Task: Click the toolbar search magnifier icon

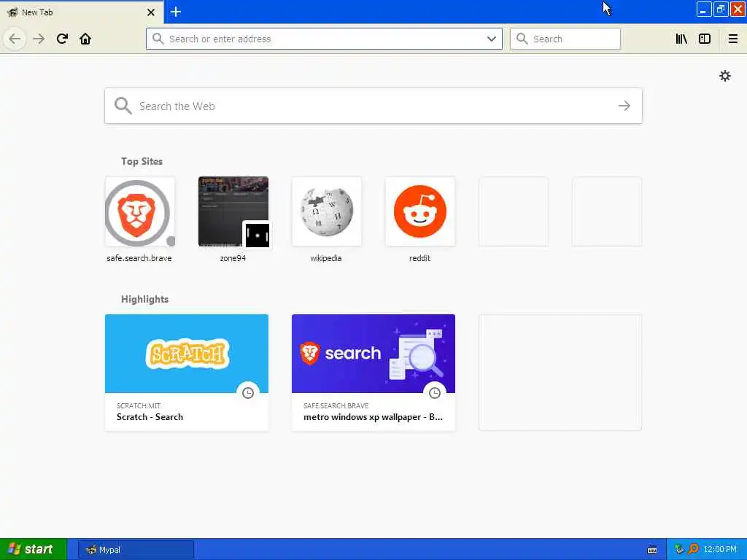Action: point(522,39)
